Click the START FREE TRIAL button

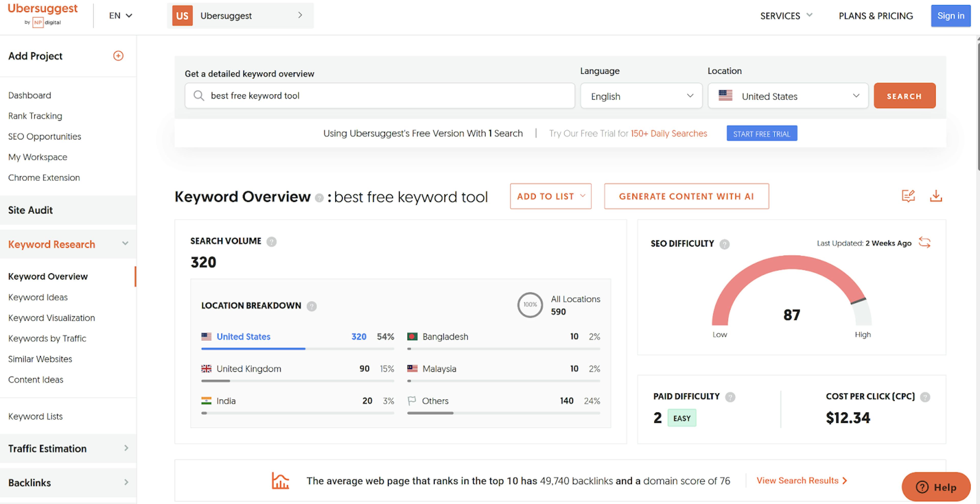pos(762,133)
